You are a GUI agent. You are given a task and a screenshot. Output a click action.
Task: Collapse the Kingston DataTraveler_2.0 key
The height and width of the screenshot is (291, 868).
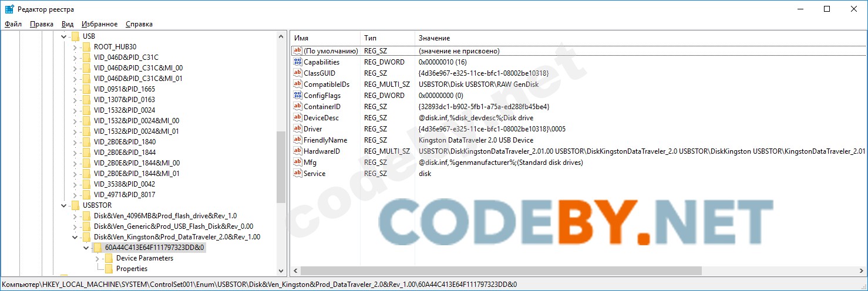point(75,237)
